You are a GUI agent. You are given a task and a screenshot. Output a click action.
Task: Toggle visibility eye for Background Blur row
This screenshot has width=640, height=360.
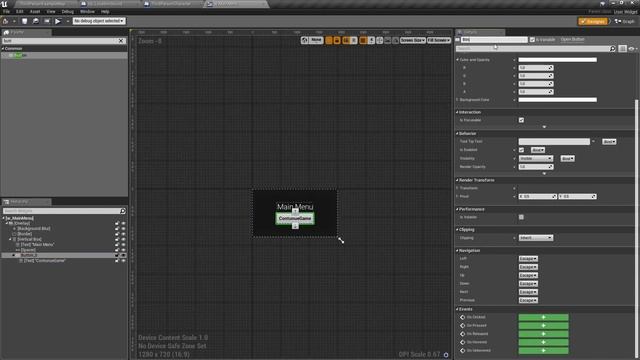click(x=123, y=229)
